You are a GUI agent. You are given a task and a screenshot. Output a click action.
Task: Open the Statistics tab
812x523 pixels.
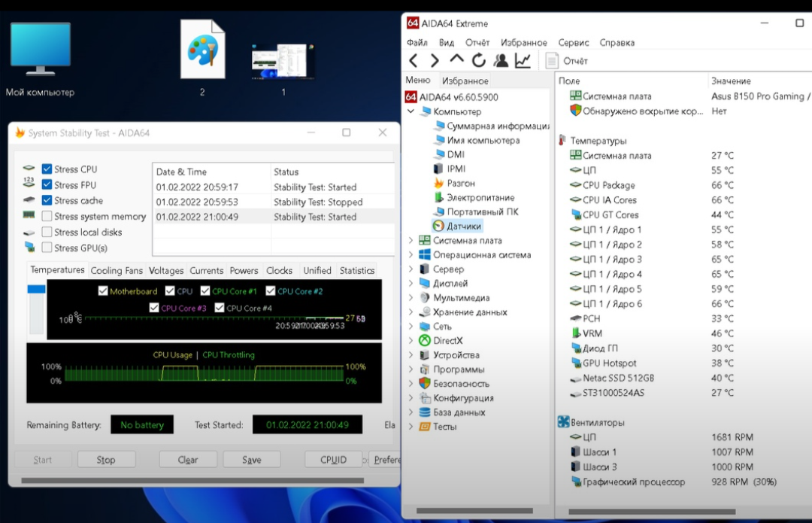357,271
